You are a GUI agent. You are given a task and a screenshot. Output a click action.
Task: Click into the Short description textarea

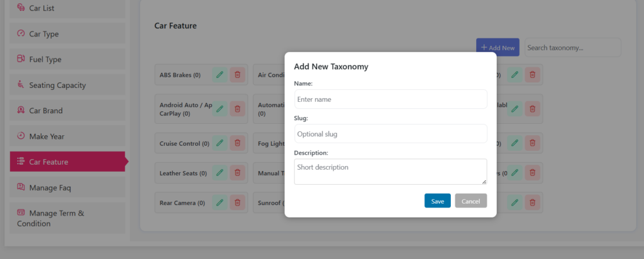(x=391, y=172)
